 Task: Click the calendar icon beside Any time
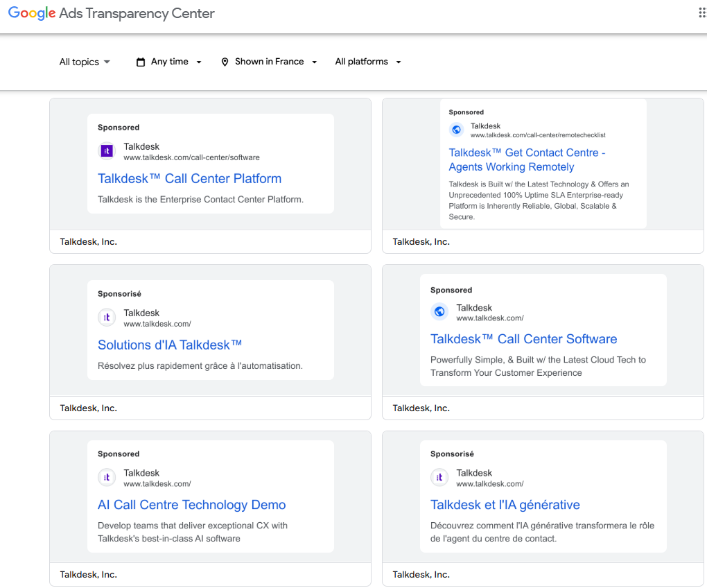tap(141, 62)
